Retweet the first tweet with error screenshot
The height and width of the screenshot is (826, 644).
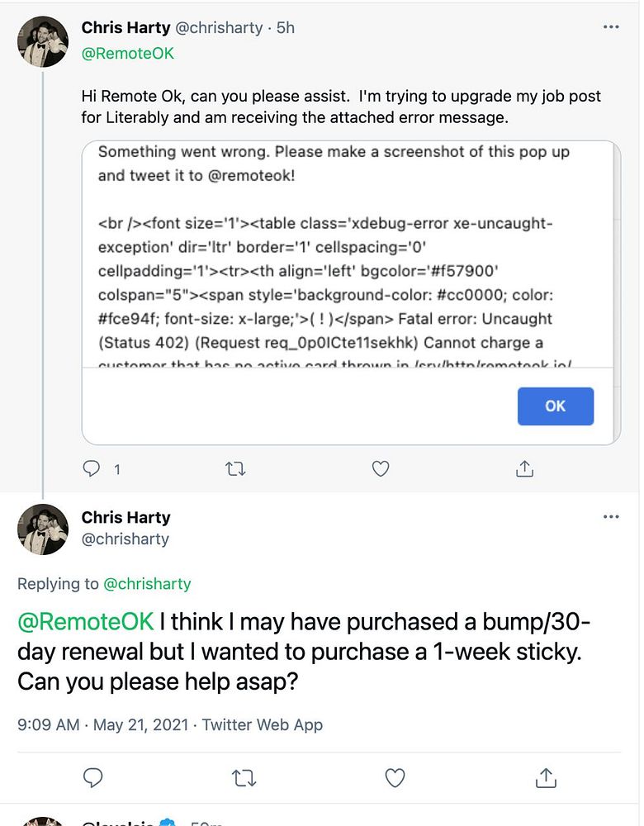click(x=235, y=468)
